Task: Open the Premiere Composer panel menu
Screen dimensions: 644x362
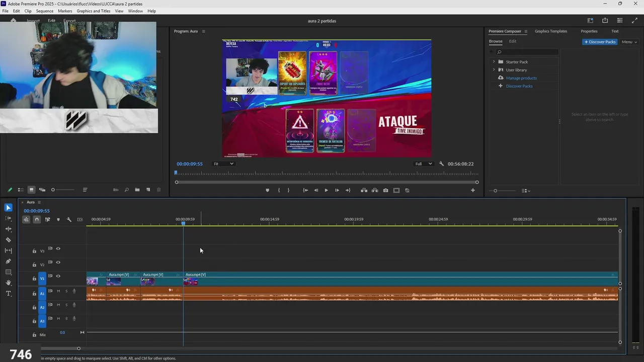Action: pos(526,31)
